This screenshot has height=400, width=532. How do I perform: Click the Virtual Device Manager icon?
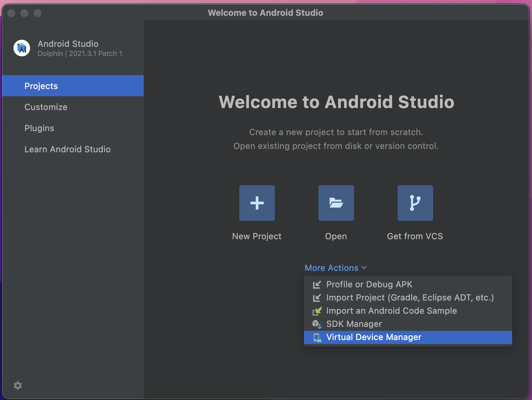317,337
